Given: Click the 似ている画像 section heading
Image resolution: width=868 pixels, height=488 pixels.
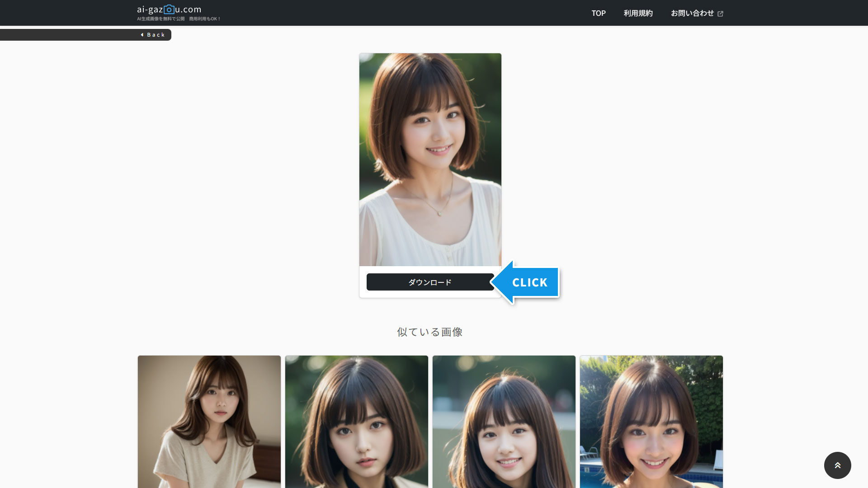Looking at the screenshot, I should tap(430, 332).
